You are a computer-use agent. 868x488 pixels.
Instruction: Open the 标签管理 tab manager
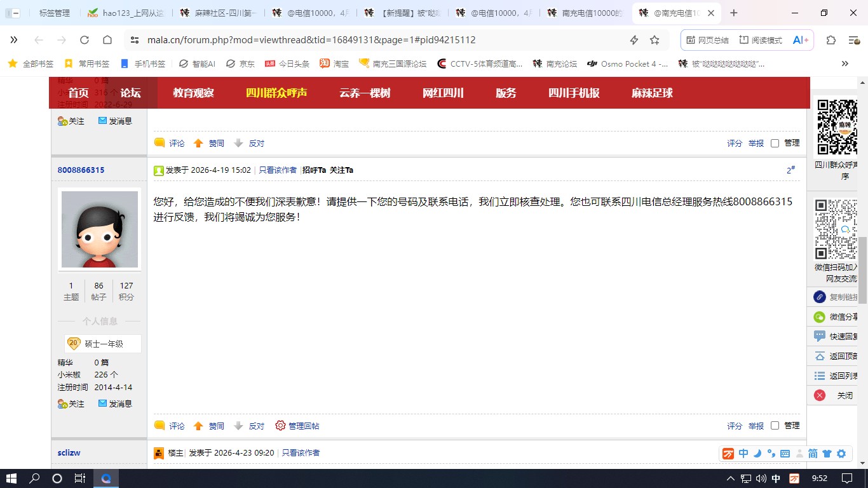point(55,13)
